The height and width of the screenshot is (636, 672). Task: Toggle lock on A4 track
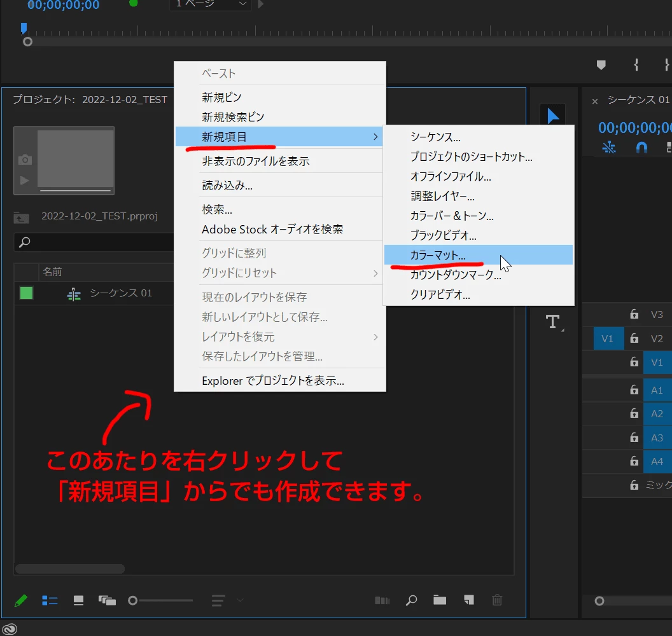coord(634,461)
